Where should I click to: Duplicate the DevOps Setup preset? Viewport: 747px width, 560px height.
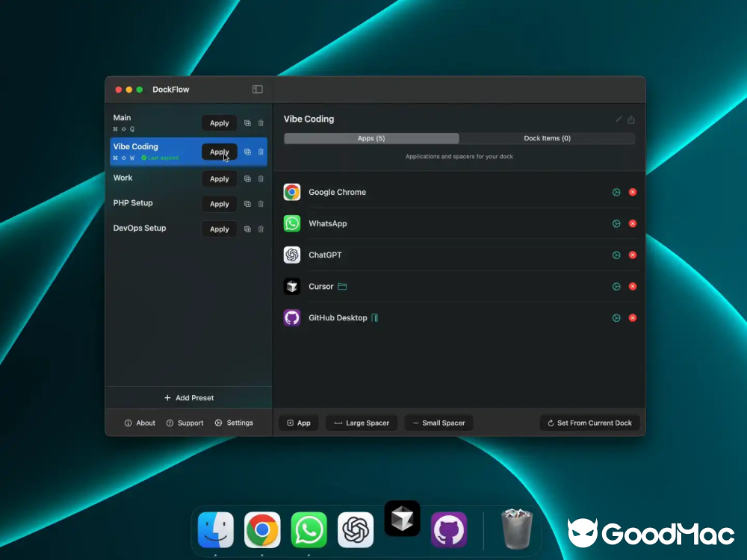point(247,229)
